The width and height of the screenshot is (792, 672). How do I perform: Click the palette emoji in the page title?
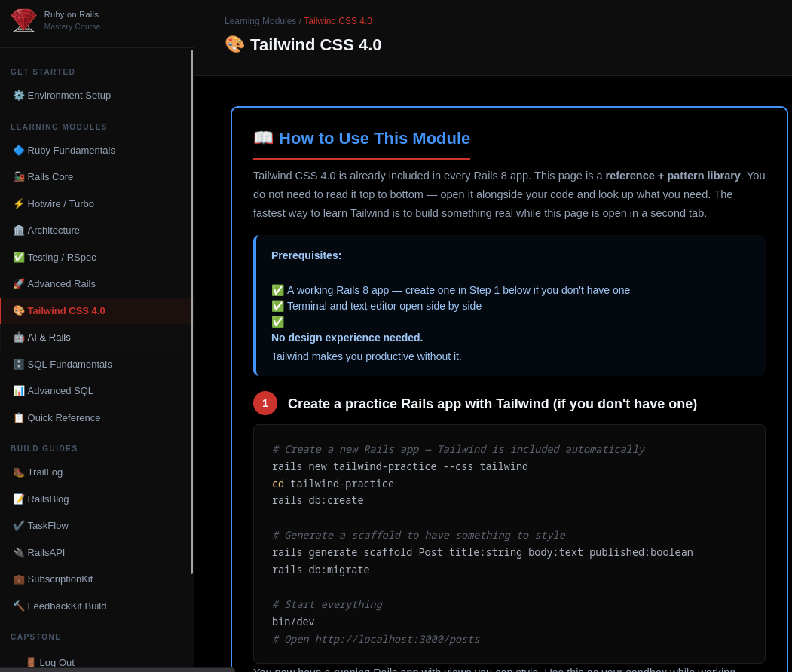pos(234,44)
